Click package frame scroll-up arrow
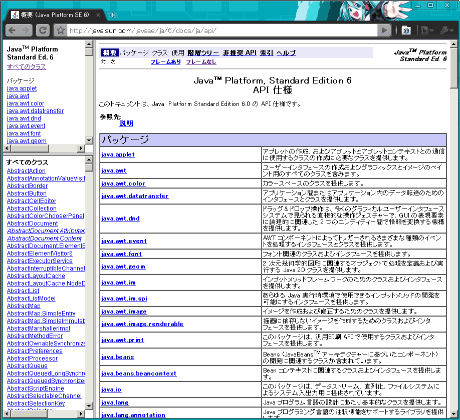The height and width of the screenshot is (420, 460). [89, 44]
